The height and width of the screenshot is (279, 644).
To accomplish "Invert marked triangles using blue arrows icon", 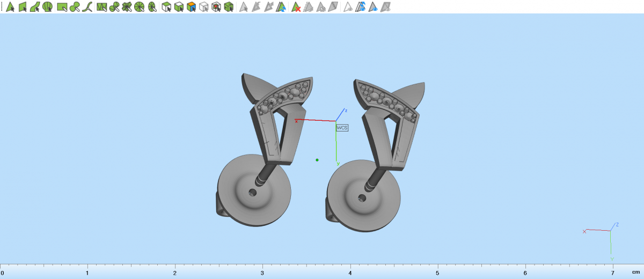I will tap(281, 7).
